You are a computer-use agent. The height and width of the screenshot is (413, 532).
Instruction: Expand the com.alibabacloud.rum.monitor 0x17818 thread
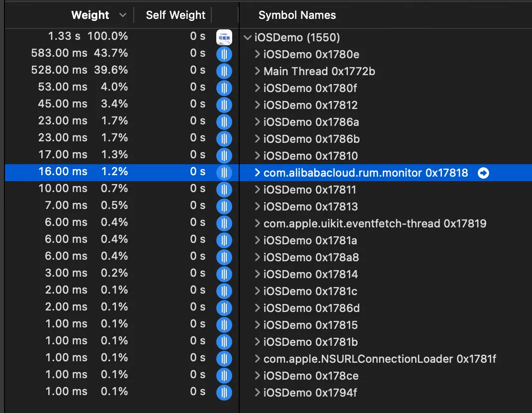coord(257,173)
